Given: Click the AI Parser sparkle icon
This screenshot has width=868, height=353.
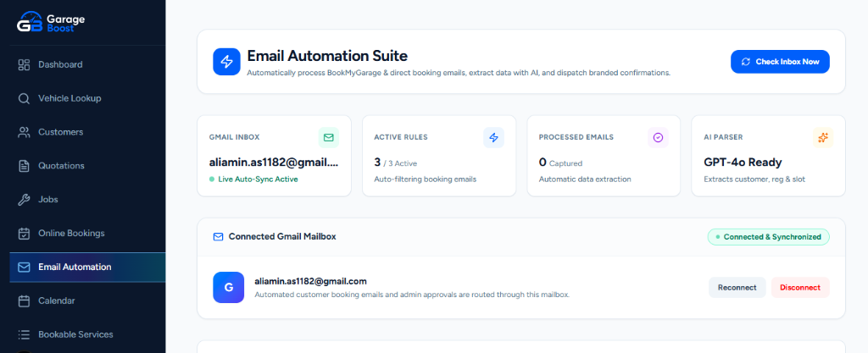Looking at the screenshot, I should (x=823, y=137).
